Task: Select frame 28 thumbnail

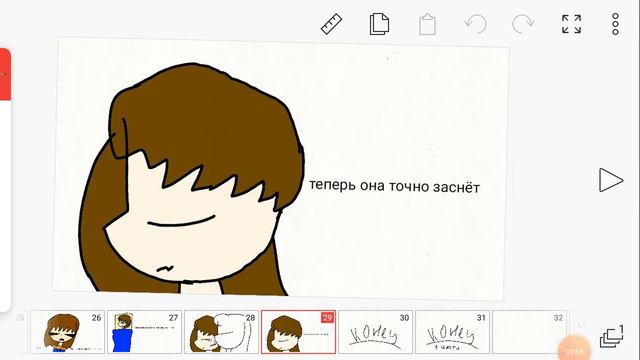Action: click(x=221, y=332)
